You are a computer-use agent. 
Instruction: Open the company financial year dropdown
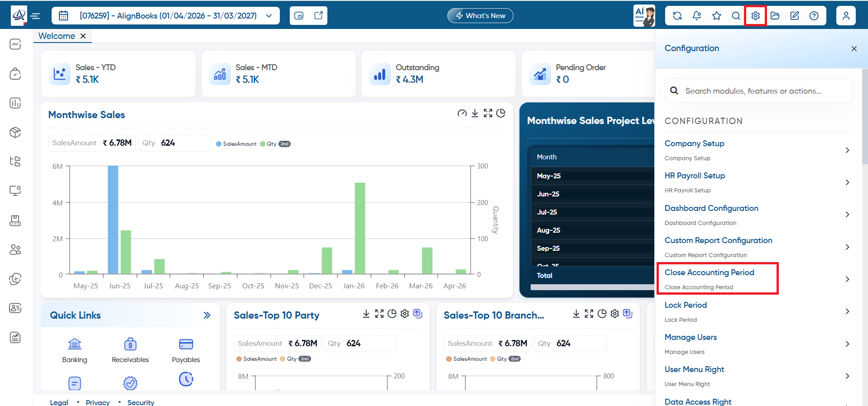166,16
